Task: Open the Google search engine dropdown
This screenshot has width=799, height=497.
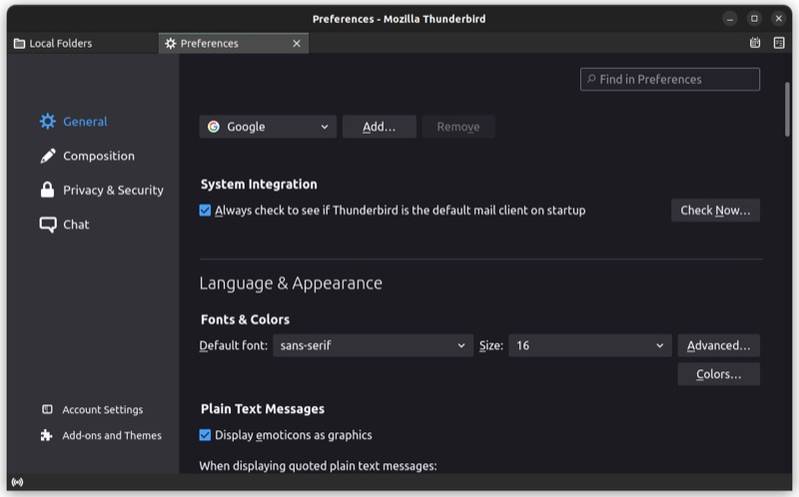Action: [267, 127]
